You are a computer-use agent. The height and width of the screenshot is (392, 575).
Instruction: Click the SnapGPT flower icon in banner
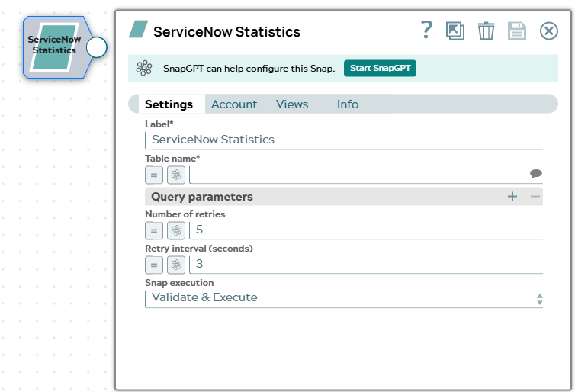(x=144, y=68)
